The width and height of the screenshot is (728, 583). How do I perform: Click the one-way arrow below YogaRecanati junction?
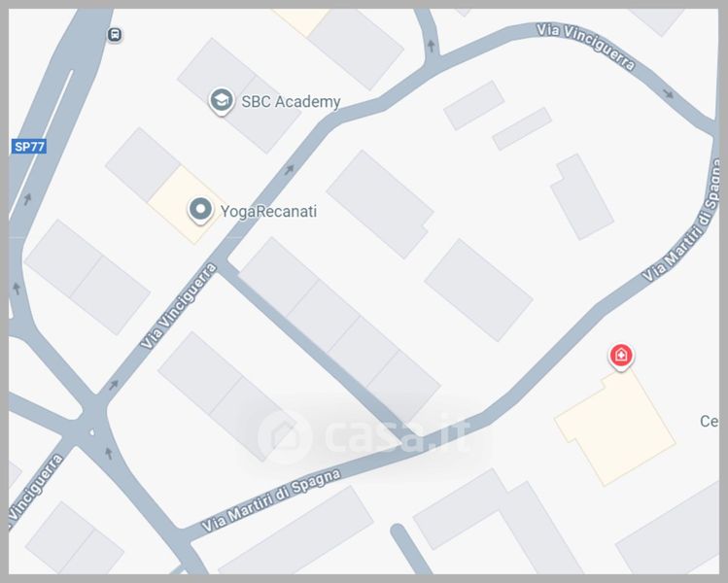click(114, 385)
